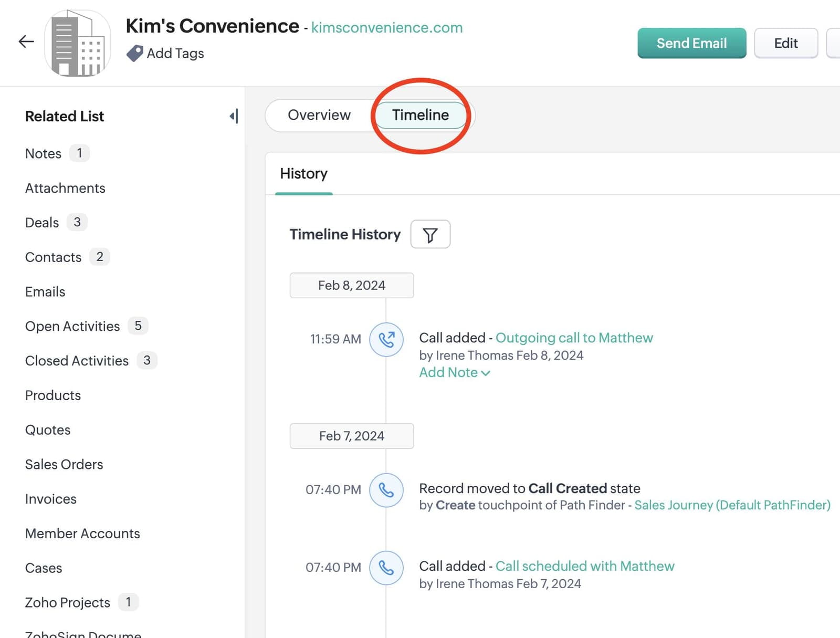The image size is (840, 638).
Task: Click the 'by Irene Thomas Feb 8, 2024' text
Action: 501,355
